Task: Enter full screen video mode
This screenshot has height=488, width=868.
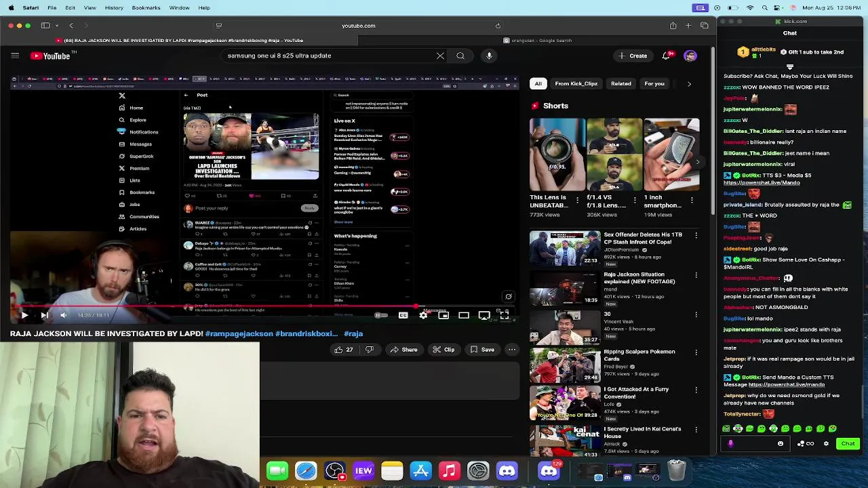Action: pyautogui.click(x=505, y=315)
